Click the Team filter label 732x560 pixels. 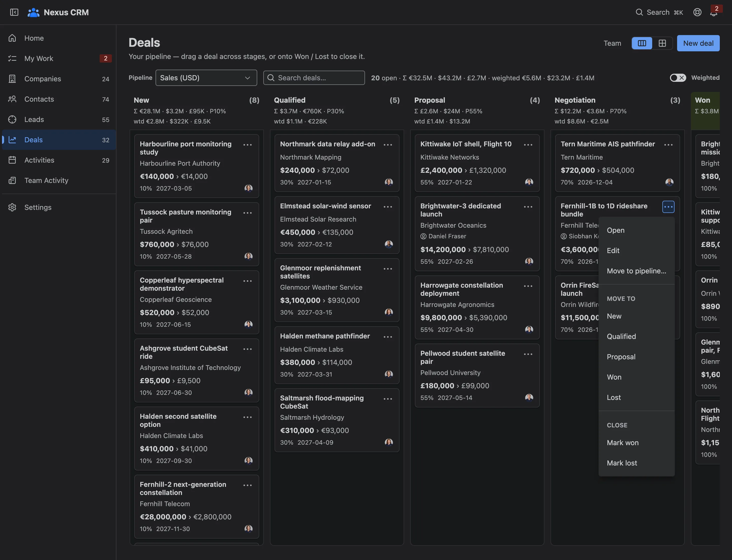612,43
